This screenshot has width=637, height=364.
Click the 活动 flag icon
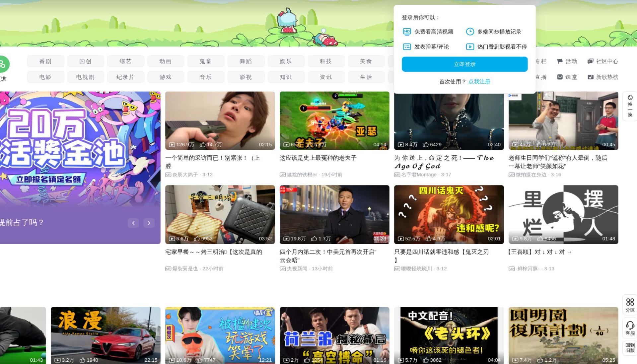pyautogui.click(x=560, y=61)
